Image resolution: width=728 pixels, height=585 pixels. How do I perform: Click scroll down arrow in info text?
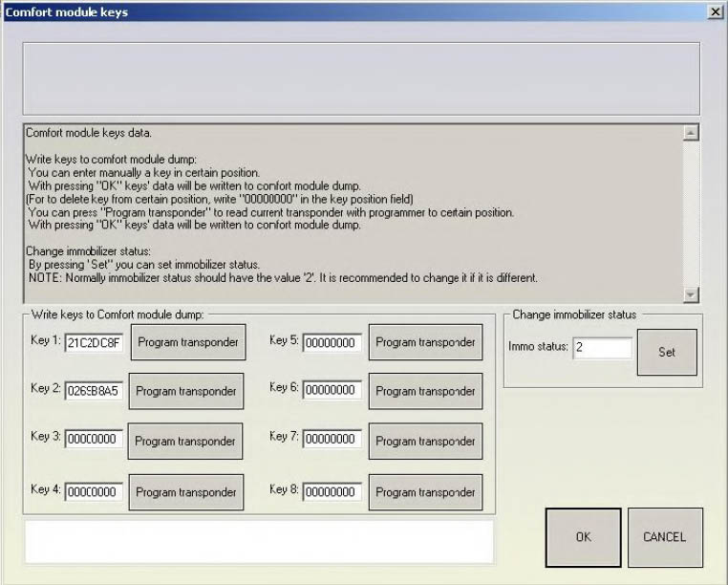point(692,295)
